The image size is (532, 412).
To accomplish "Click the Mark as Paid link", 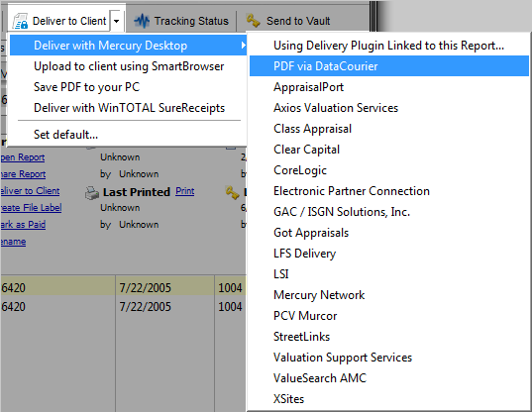I will pos(23,225).
